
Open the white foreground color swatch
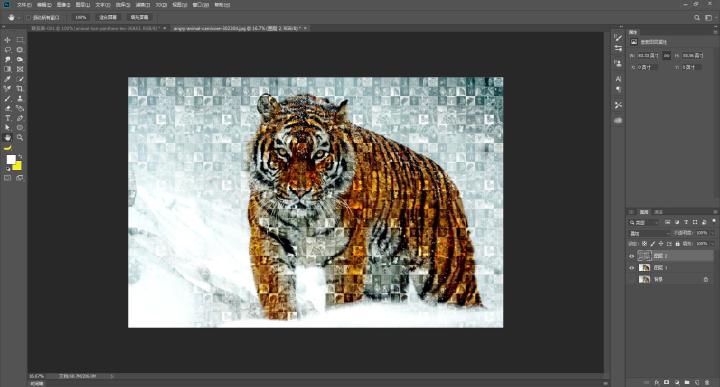click(x=11, y=159)
